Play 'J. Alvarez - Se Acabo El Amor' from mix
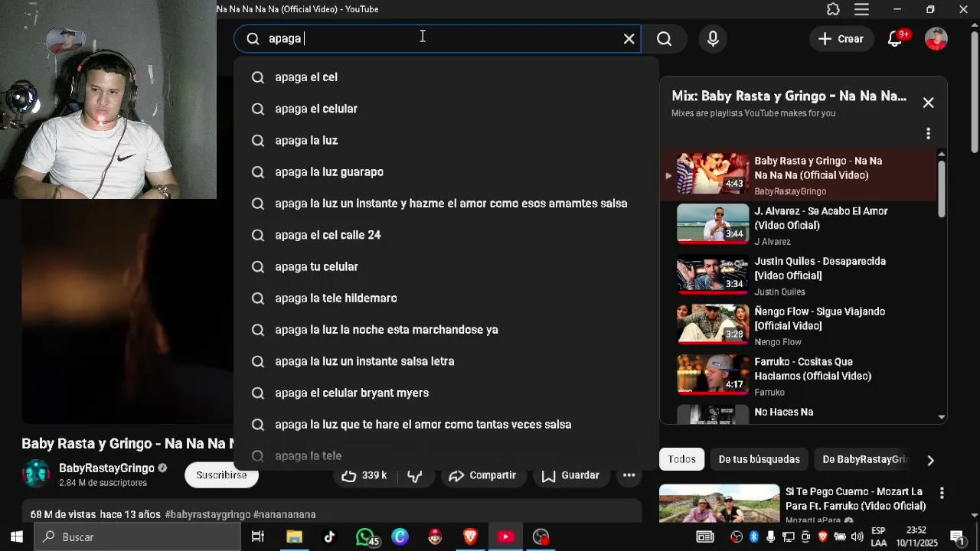The image size is (980, 551). (799, 224)
